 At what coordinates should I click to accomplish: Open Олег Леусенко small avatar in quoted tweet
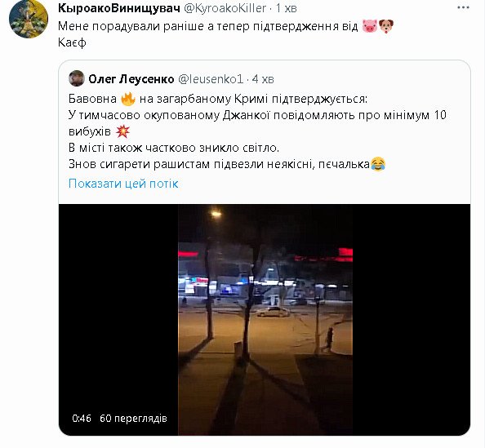pyautogui.click(x=77, y=78)
